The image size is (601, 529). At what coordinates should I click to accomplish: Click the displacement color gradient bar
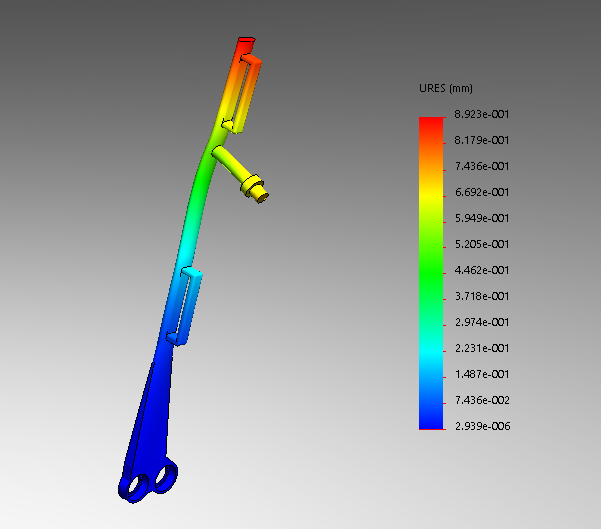(x=431, y=273)
